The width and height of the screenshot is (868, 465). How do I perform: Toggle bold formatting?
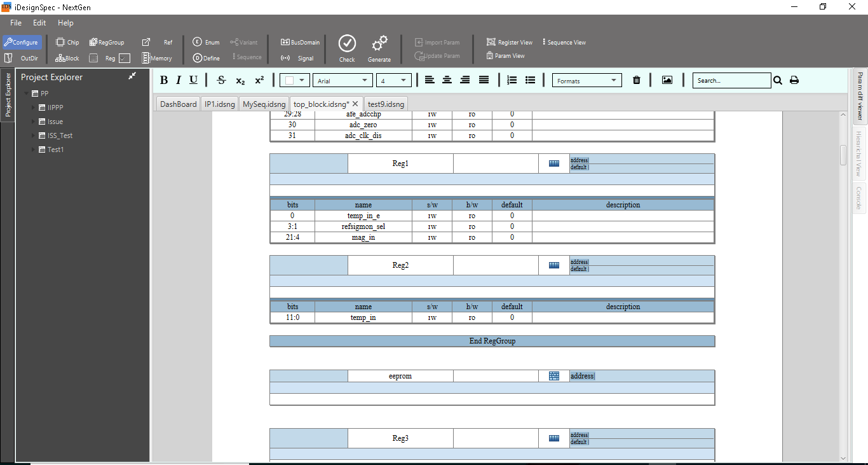tap(164, 80)
